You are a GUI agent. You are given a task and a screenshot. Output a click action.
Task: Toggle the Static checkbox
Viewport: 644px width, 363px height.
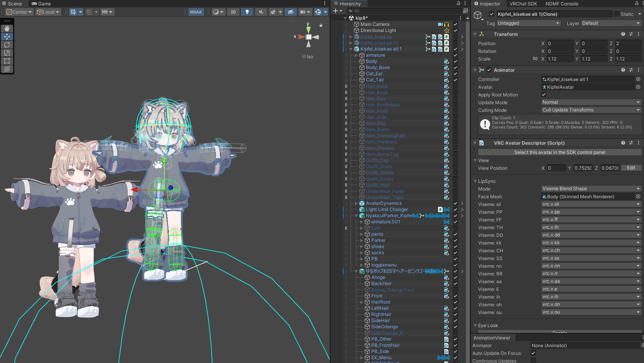[x=617, y=14]
